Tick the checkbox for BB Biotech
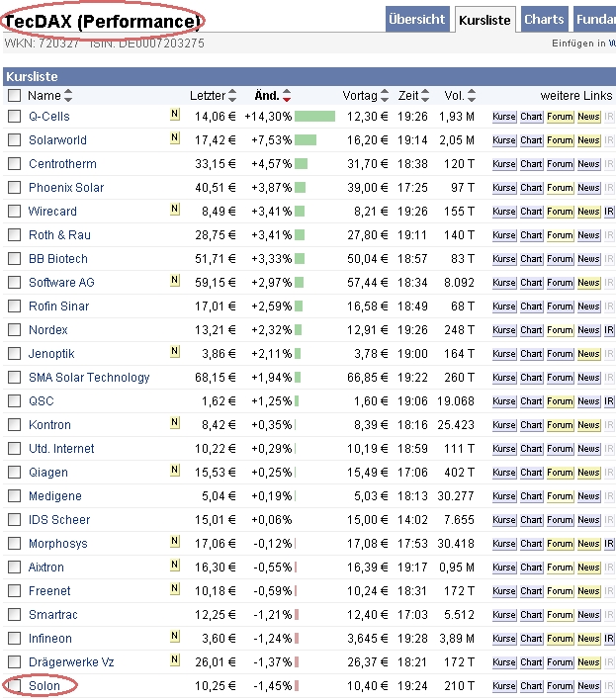Screen dimensions: 616x700 pos(14,258)
